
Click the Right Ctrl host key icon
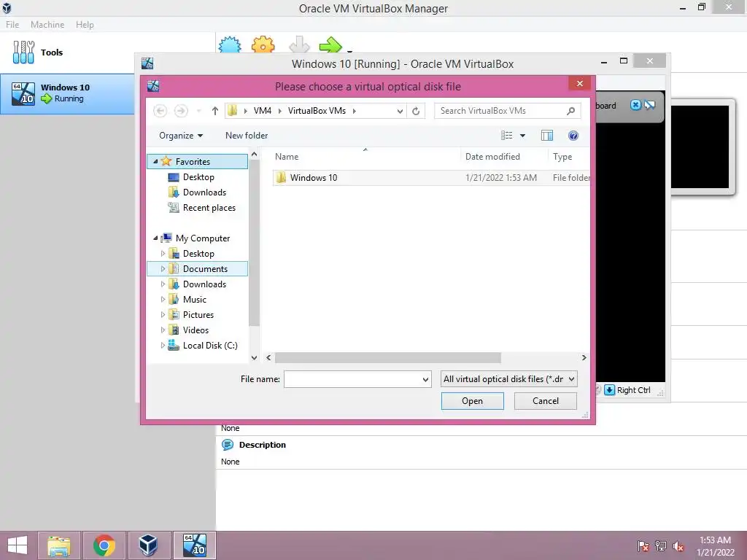click(x=609, y=390)
